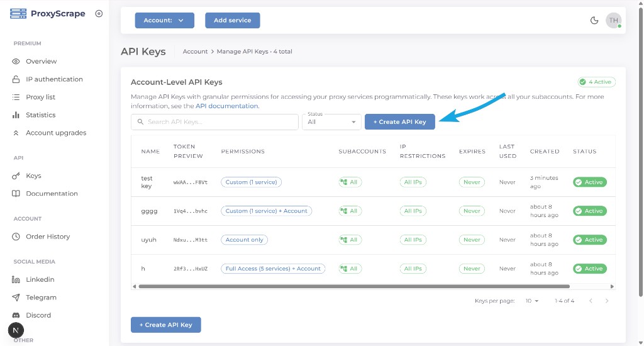Click the NAME column header
The width and height of the screenshot is (644, 346).
tap(150, 151)
